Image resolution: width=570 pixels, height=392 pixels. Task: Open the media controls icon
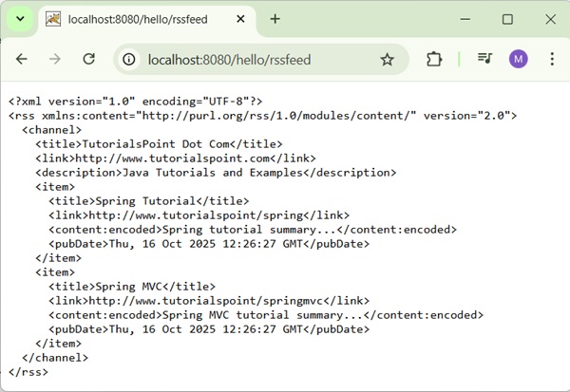click(x=485, y=59)
